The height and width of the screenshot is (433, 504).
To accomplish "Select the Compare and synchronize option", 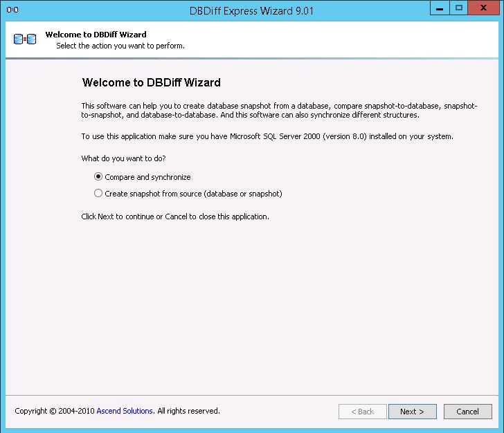I will (98, 177).
